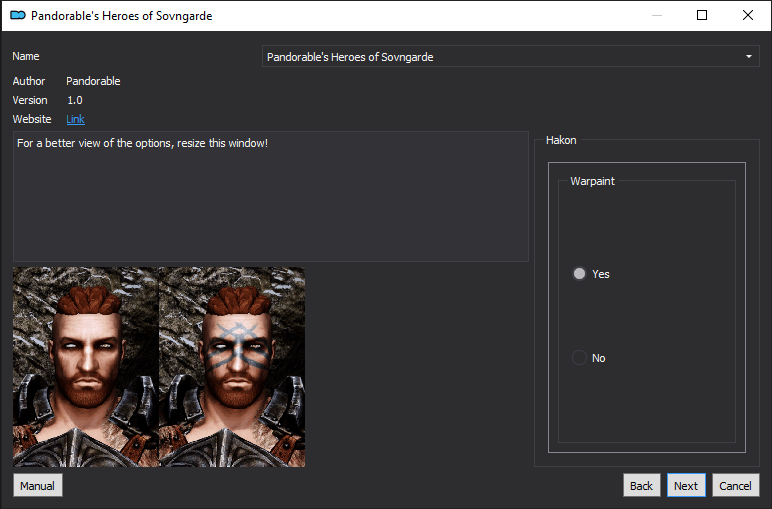Maximize the Heroes of Sovngarde window
The image size is (772, 509).
(x=702, y=15)
